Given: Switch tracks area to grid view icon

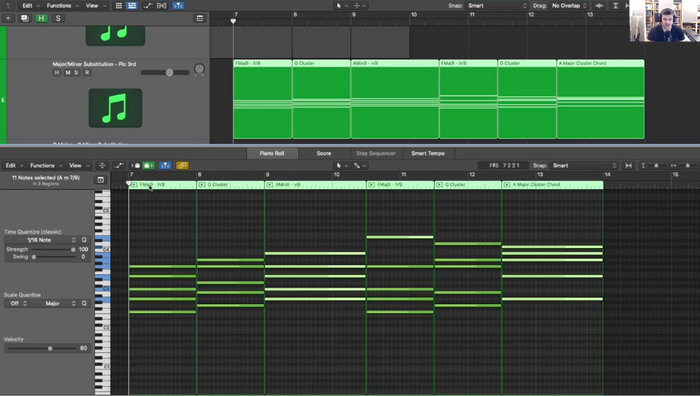Looking at the screenshot, I should click(x=119, y=5).
